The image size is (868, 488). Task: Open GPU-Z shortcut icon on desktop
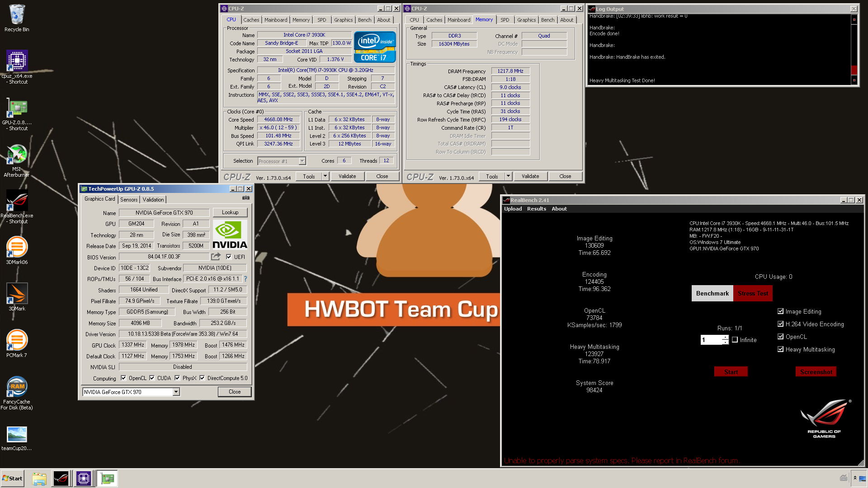click(x=17, y=108)
